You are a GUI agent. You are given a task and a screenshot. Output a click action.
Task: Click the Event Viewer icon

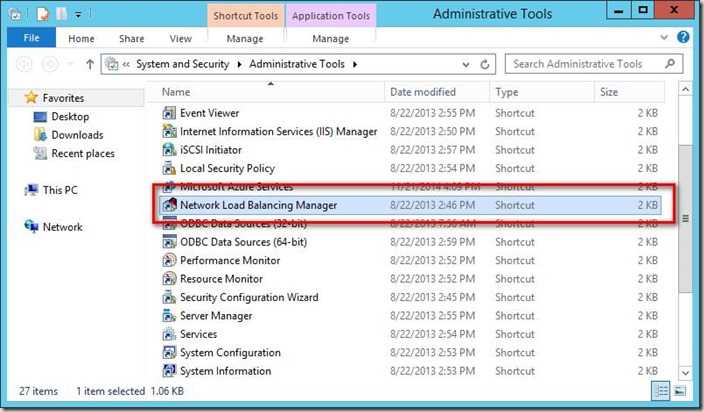click(169, 113)
